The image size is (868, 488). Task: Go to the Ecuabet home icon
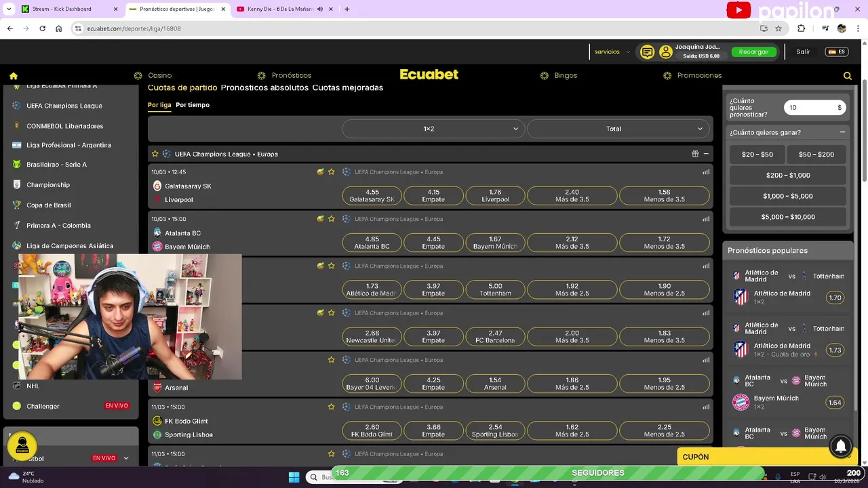pos(14,76)
